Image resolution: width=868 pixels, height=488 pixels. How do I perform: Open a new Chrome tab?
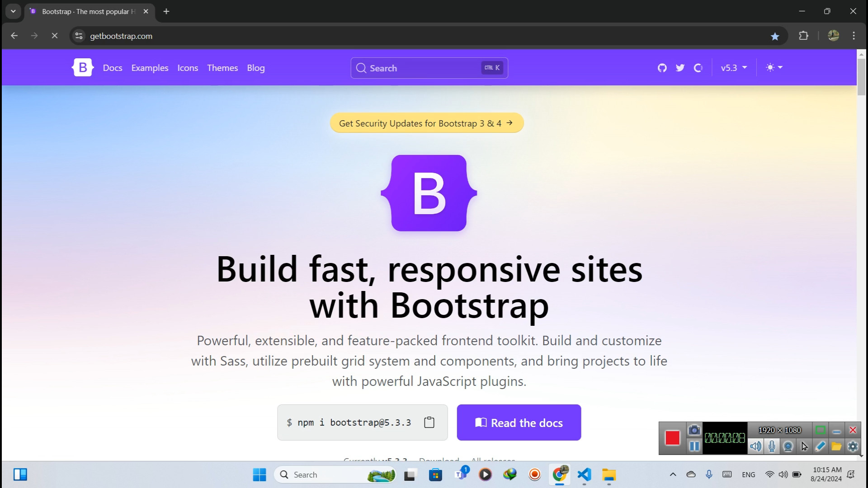pos(166,11)
